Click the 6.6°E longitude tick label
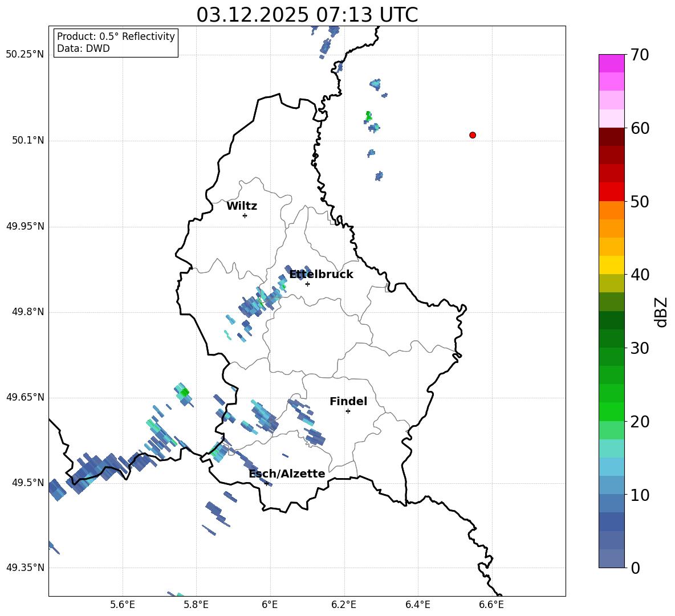675x616 pixels. [491, 605]
